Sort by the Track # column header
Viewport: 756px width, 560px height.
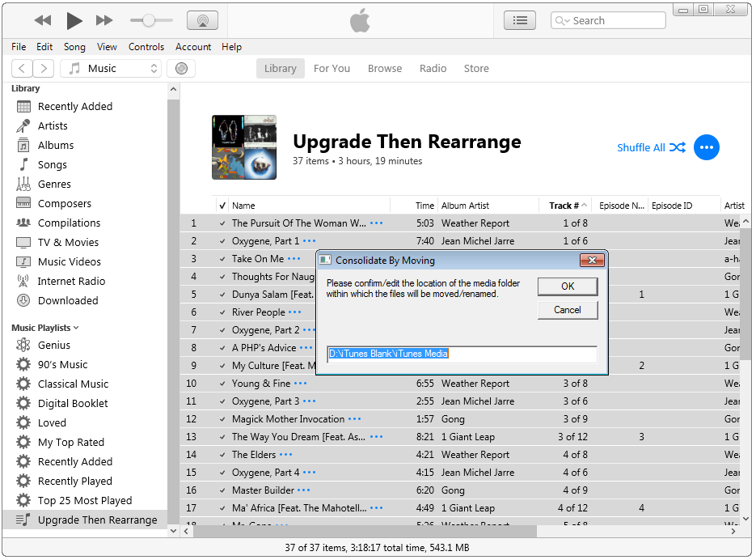point(565,206)
